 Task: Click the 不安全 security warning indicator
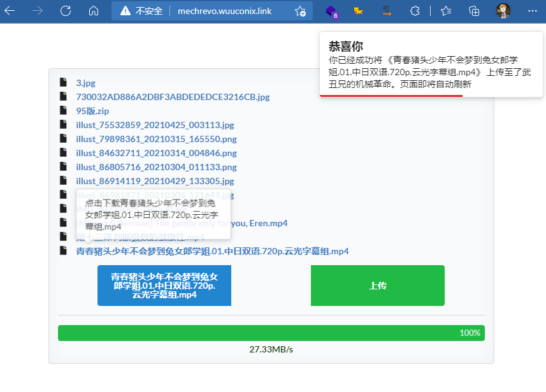(142, 11)
